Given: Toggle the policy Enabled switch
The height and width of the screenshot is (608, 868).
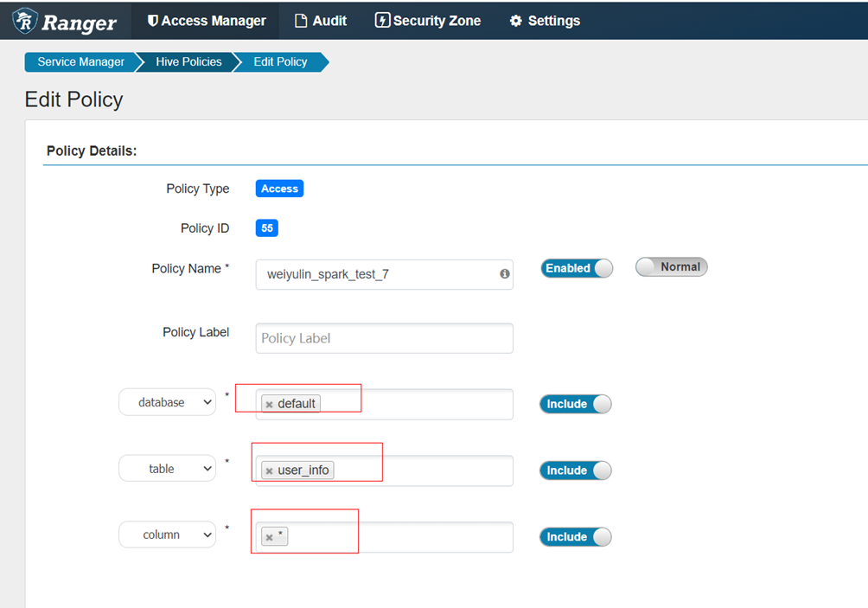Looking at the screenshot, I should 577,268.
